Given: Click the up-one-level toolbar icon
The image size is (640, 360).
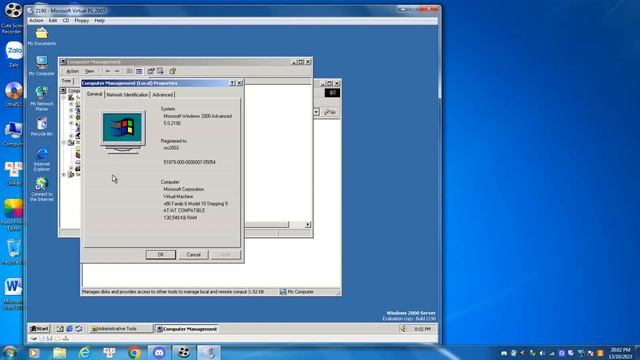Looking at the screenshot, I should point(129,71).
